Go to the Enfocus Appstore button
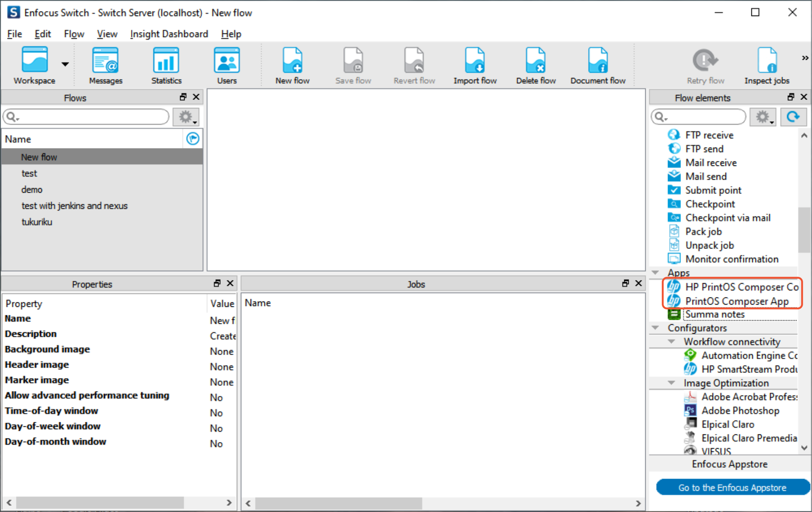Image resolution: width=812 pixels, height=512 pixels. pyautogui.click(x=732, y=487)
